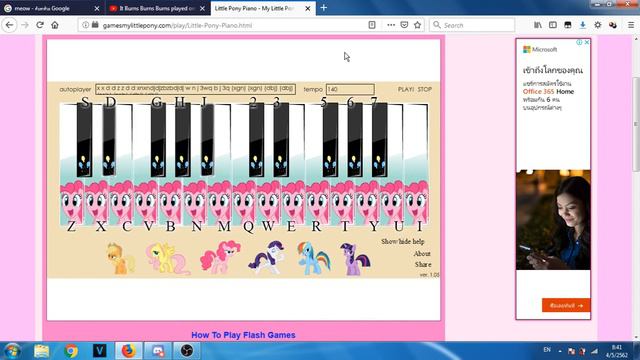Play the black key labeled 6
This screenshot has width=640, height=360.
355,140
